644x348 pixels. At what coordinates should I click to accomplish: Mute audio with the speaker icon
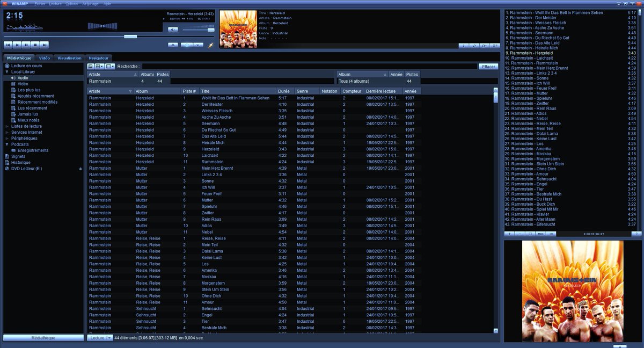[x=173, y=30]
